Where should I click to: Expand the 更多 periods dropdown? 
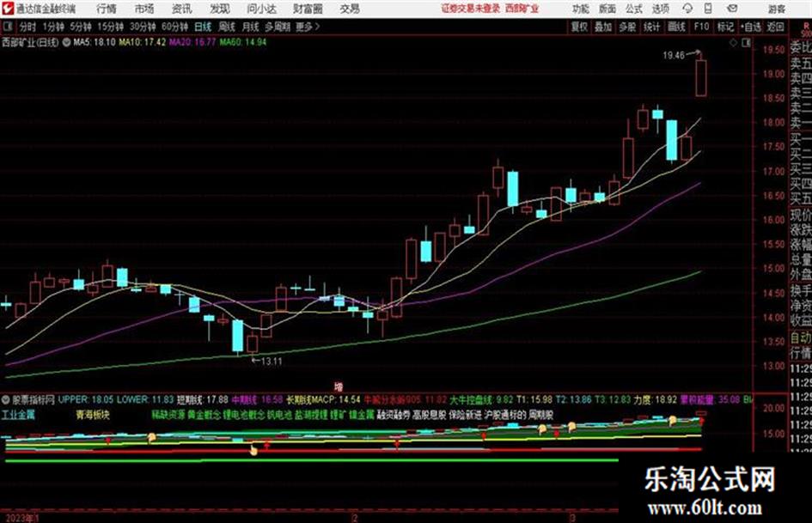coord(308,27)
